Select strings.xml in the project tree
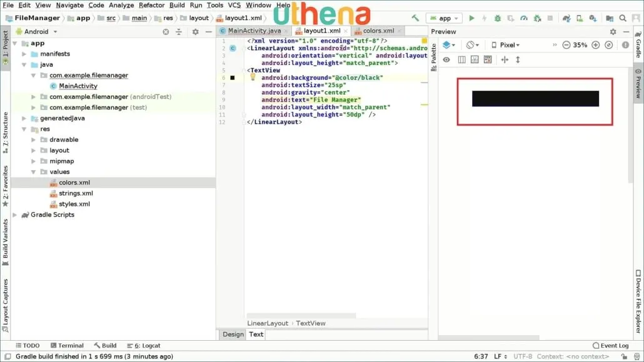 coord(76,193)
